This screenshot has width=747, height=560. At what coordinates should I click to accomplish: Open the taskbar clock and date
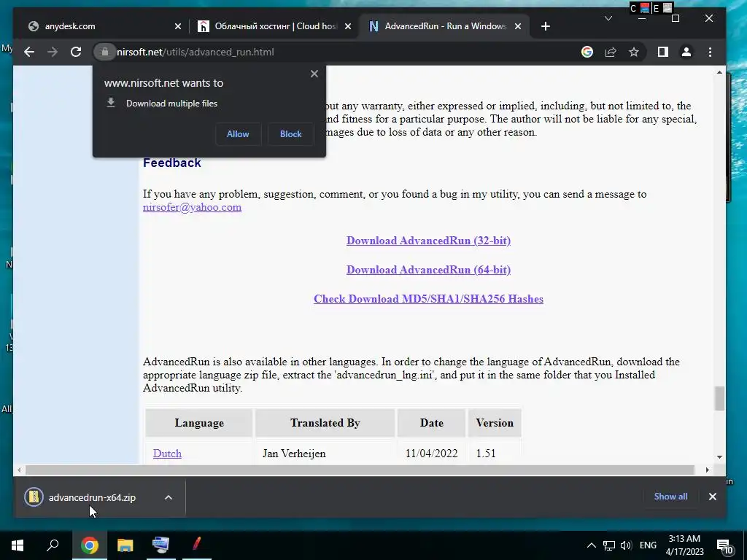point(684,545)
